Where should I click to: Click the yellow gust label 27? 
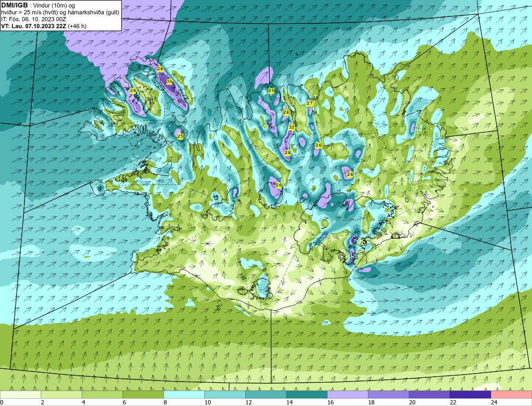click(x=310, y=103)
